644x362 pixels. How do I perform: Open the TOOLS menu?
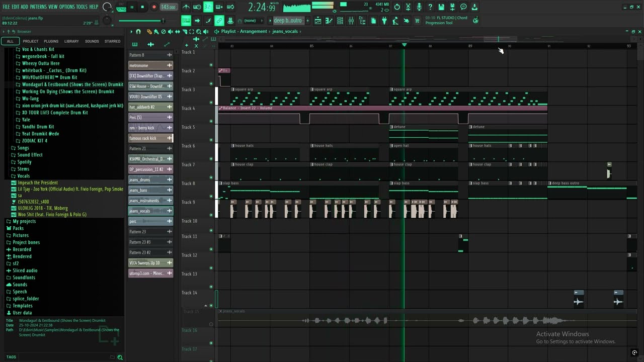pos(82,7)
